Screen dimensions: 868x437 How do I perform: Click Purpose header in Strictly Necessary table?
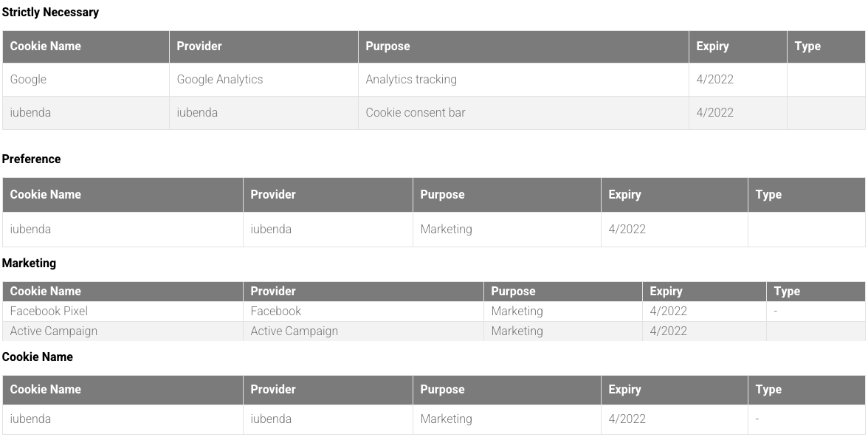[523, 47]
